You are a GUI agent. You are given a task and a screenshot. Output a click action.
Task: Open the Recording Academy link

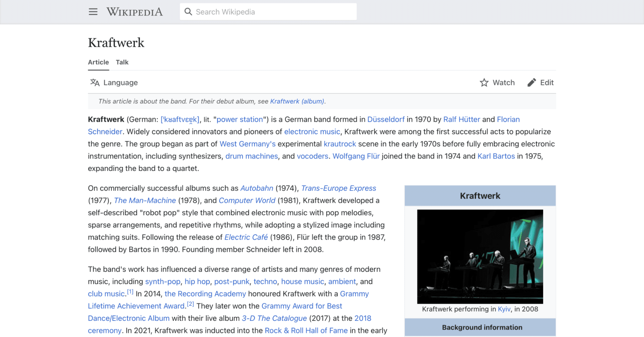point(205,294)
